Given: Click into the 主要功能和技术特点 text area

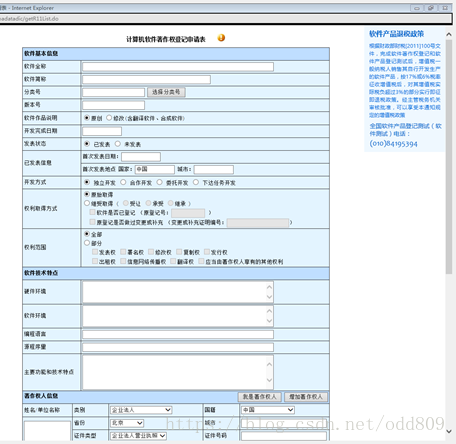Looking at the screenshot, I should 178,372.
